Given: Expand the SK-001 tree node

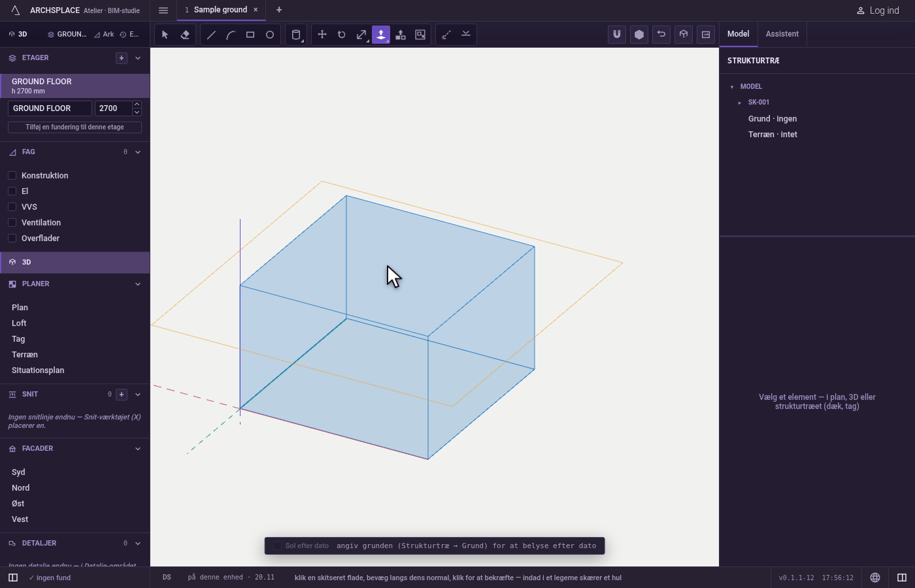Looking at the screenshot, I should 740,103.
